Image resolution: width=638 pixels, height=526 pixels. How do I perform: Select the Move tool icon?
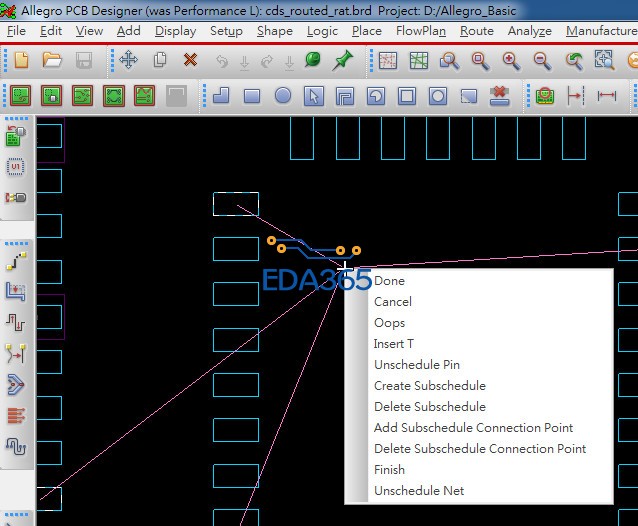[129, 60]
